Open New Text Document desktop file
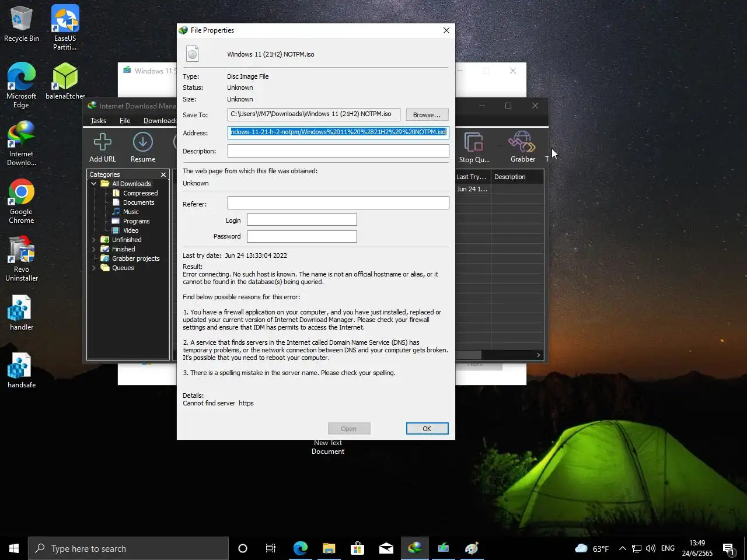Image resolution: width=747 pixels, height=560 pixels. pyautogui.click(x=328, y=447)
